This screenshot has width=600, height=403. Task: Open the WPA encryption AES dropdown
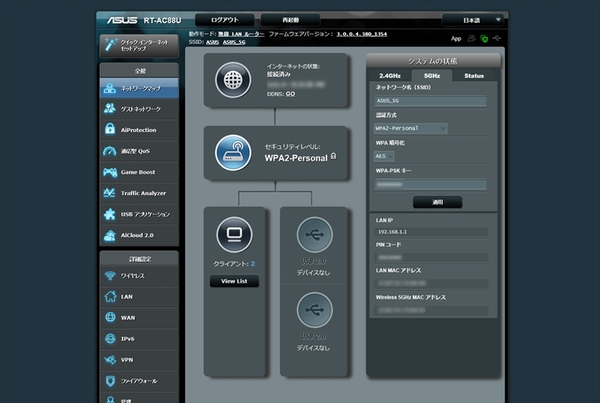click(384, 156)
